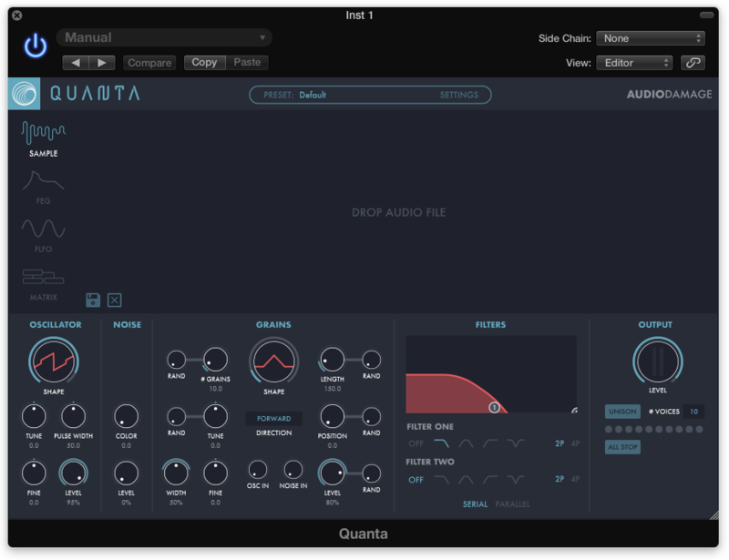Viewport: 729px width, 560px height.
Task: Click the Output Level knob
Action: point(656,361)
